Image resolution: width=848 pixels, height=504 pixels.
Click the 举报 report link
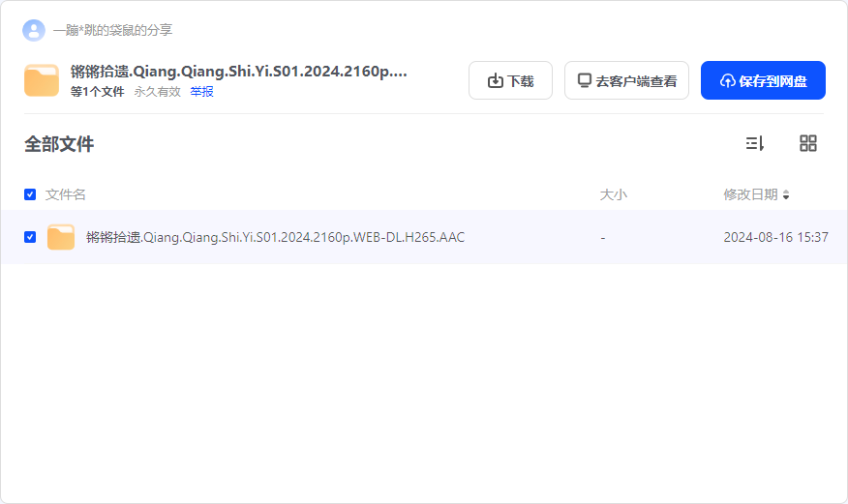click(x=201, y=92)
